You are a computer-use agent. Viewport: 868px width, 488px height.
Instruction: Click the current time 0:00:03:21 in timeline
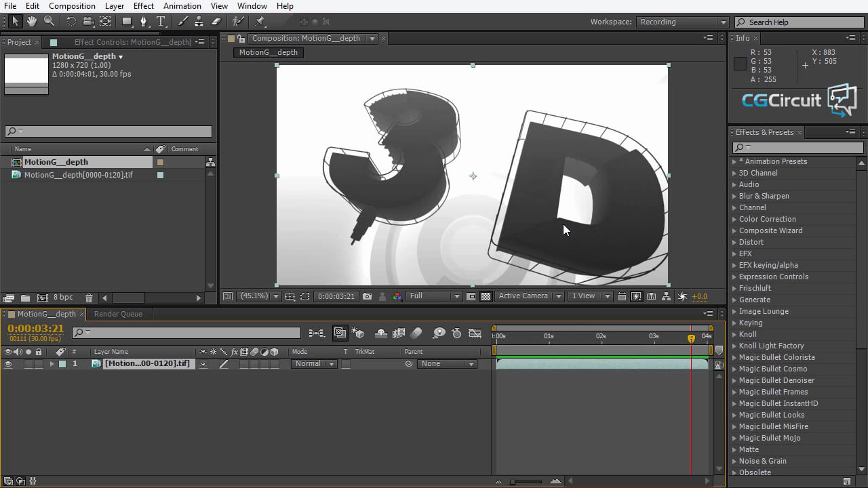(35, 329)
